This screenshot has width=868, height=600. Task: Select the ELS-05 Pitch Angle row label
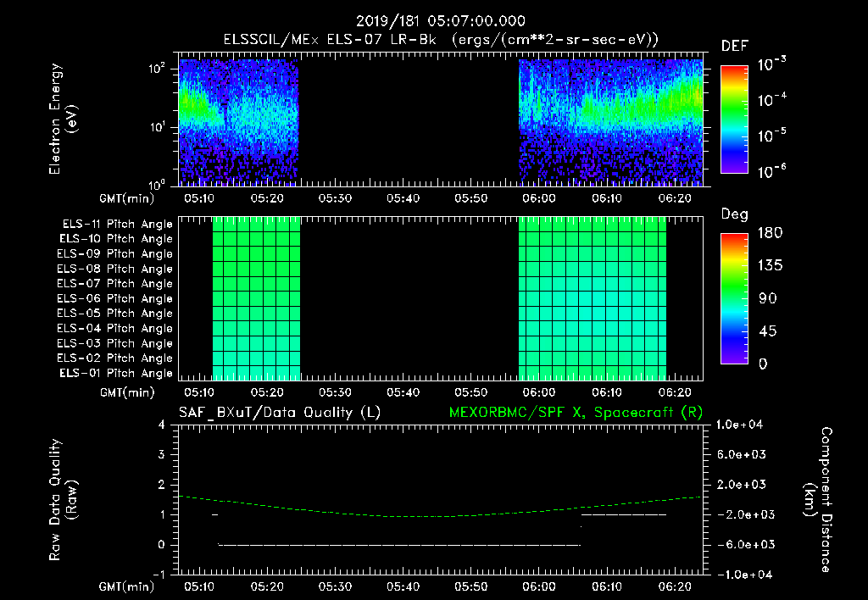115,314
